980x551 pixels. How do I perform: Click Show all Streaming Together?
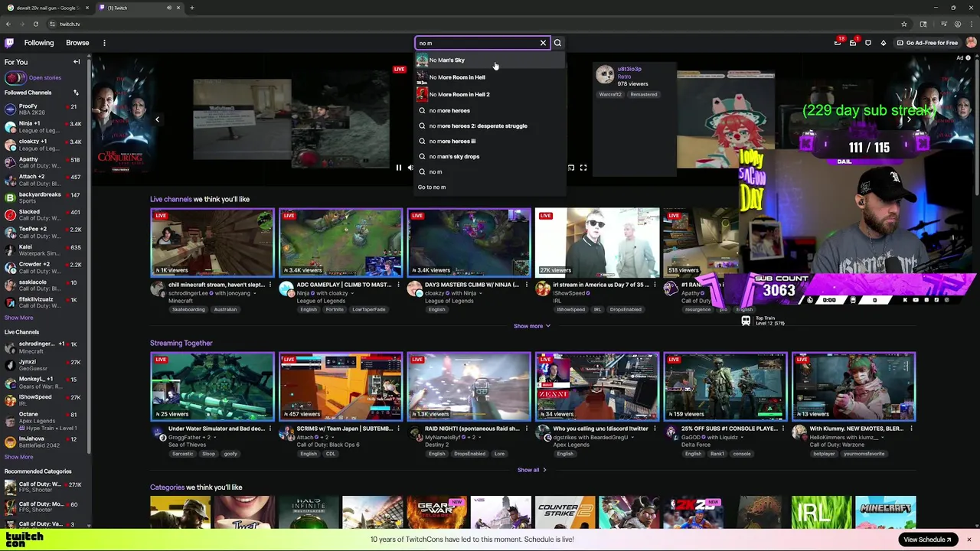tap(531, 470)
